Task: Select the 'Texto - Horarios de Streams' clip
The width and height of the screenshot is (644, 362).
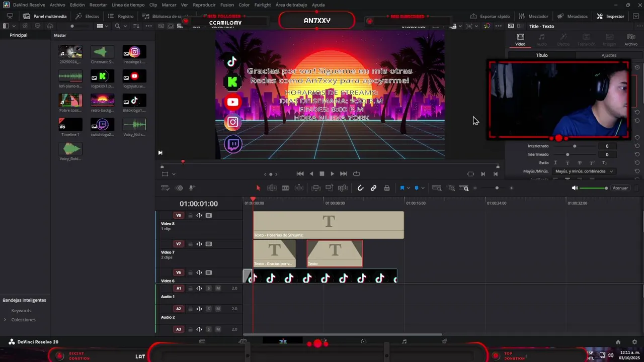Action: point(328,225)
